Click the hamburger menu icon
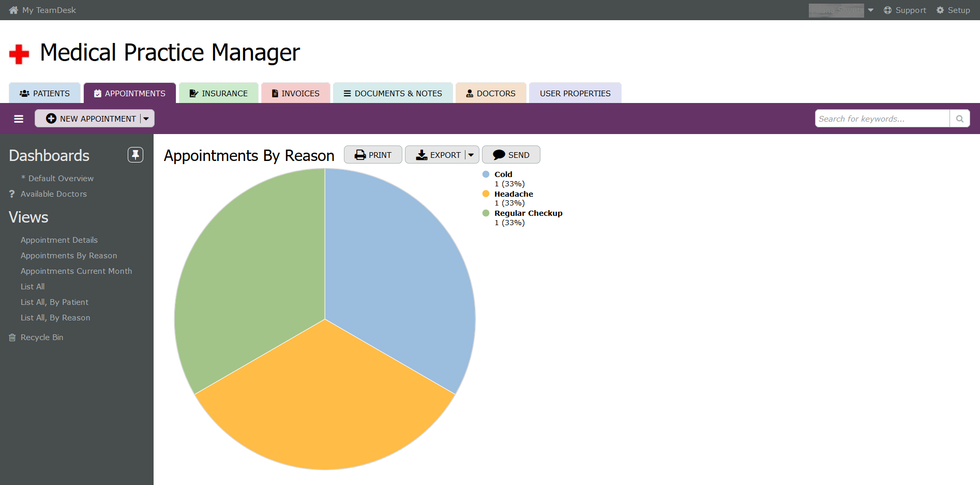Screen dimensions: 980x485 pos(19,119)
